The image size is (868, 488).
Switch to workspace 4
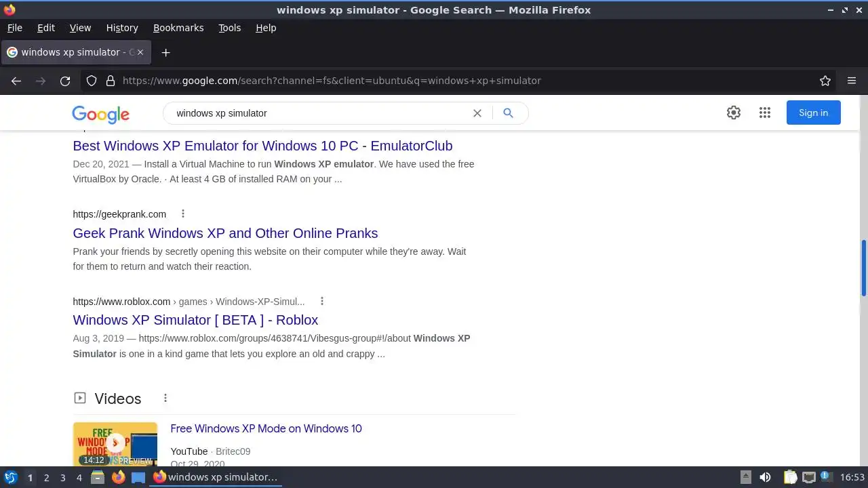[79, 477]
